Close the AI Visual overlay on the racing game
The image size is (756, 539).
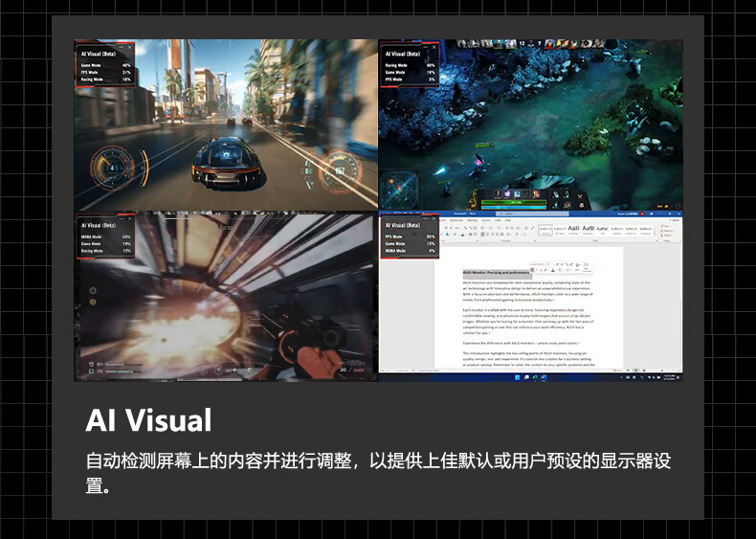(130, 46)
